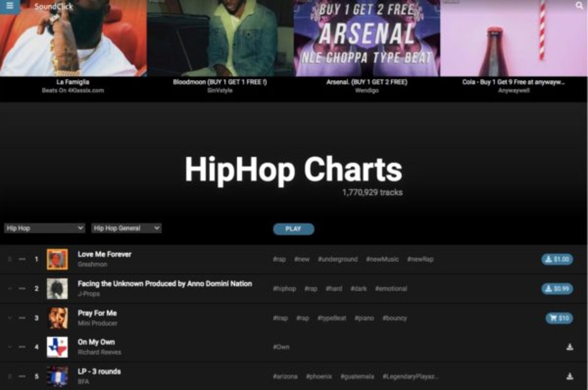Open options dots for Pray For Me
The width and height of the screenshot is (588, 390).
point(22,318)
